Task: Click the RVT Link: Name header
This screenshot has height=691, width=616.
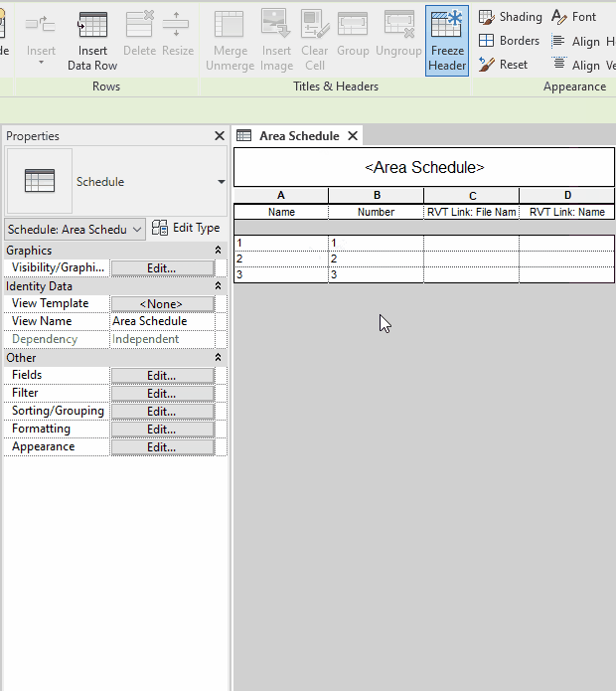Action: [x=567, y=212]
